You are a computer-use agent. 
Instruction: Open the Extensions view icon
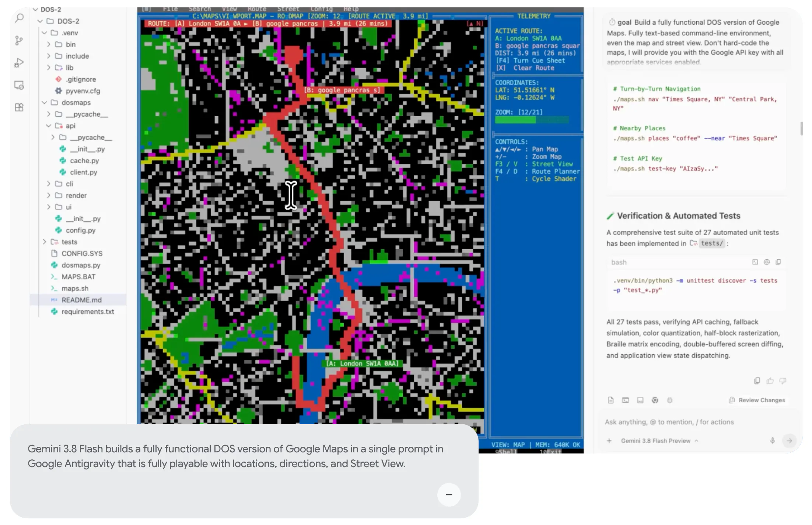click(x=19, y=107)
